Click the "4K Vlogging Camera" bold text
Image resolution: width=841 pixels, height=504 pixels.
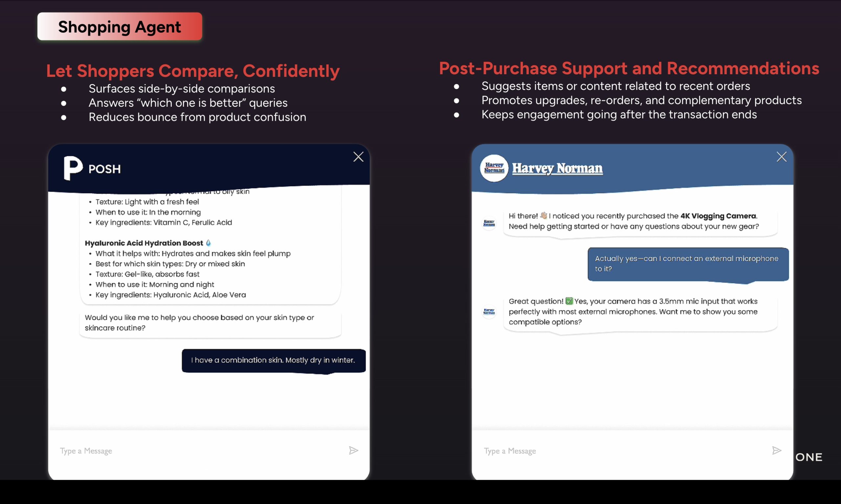(718, 216)
